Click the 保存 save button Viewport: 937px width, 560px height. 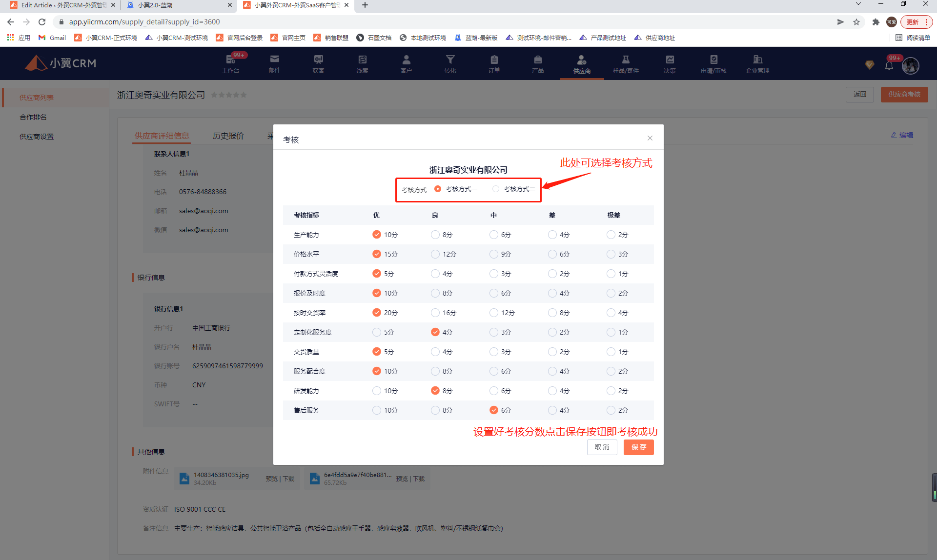(638, 447)
